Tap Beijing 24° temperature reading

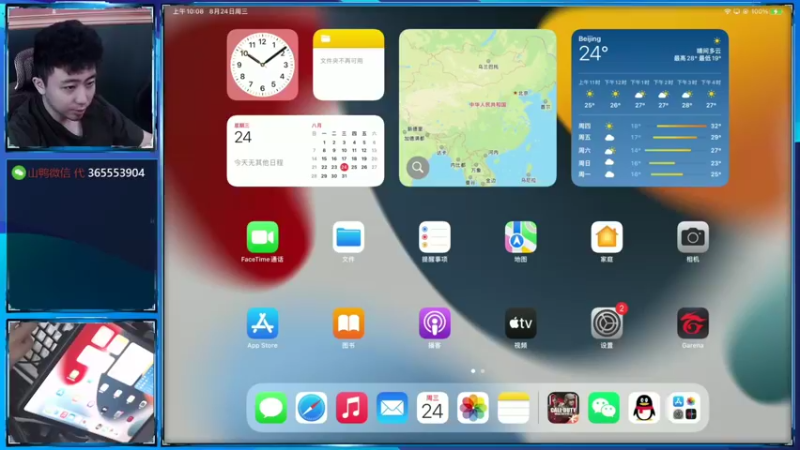click(x=593, y=53)
